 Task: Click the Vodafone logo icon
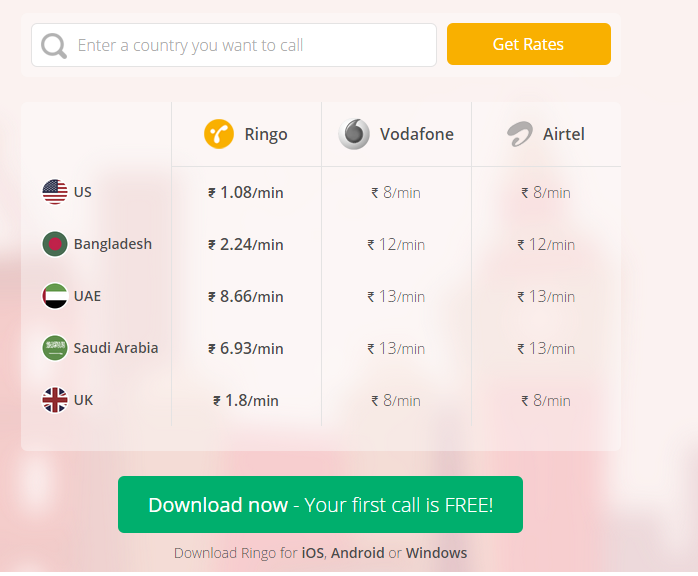point(354,134)
